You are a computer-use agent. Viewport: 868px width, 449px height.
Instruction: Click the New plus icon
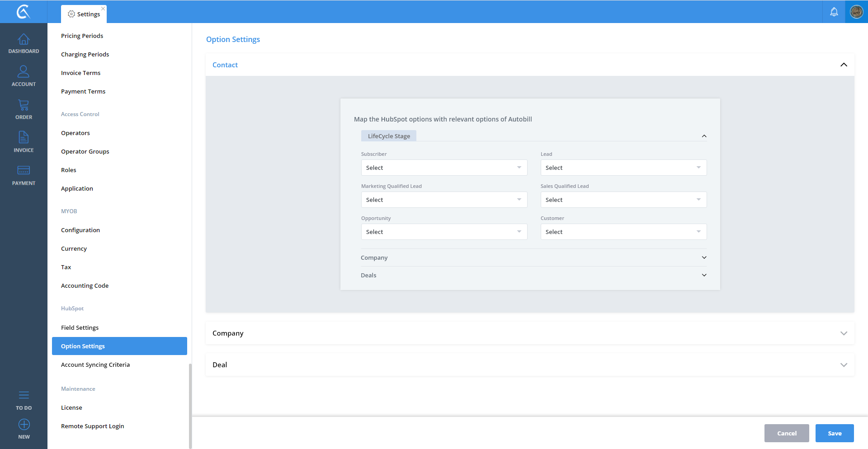coord(24,425)
